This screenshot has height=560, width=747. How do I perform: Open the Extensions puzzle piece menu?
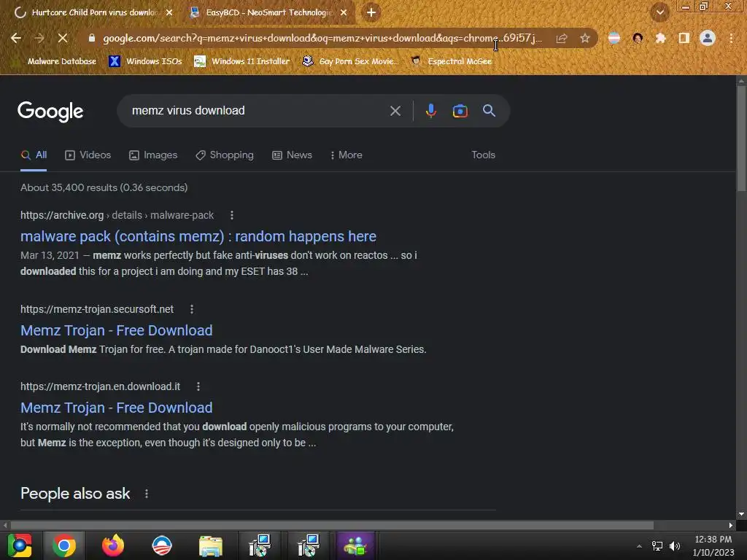(660, 38)
